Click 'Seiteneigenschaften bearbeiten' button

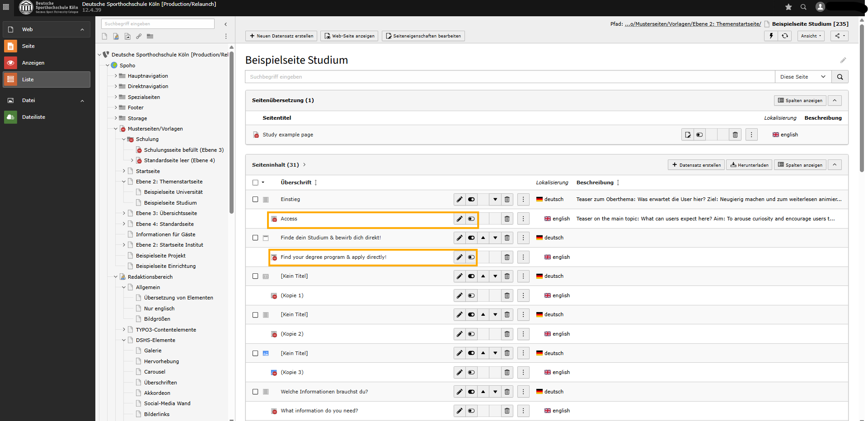(423, 36)
